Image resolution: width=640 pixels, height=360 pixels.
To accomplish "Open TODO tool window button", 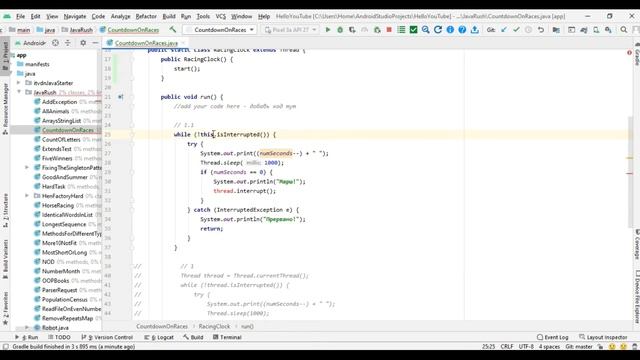I will point(59,337).
